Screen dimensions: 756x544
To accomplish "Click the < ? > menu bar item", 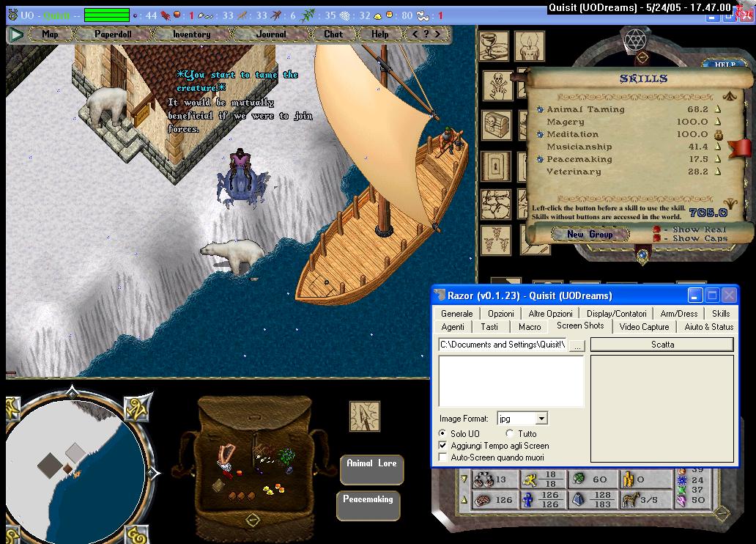I will [426, 34].
